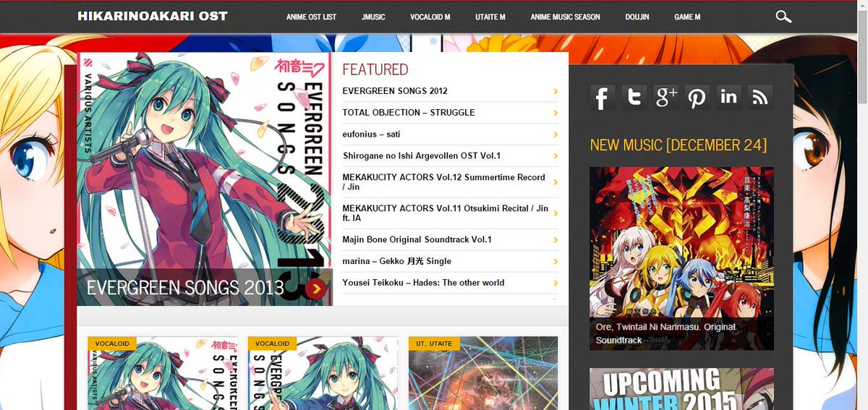This screenshot has height=410, width=868.
Task: Open marina – Gekko Single link
Action: tap(396, 261)
